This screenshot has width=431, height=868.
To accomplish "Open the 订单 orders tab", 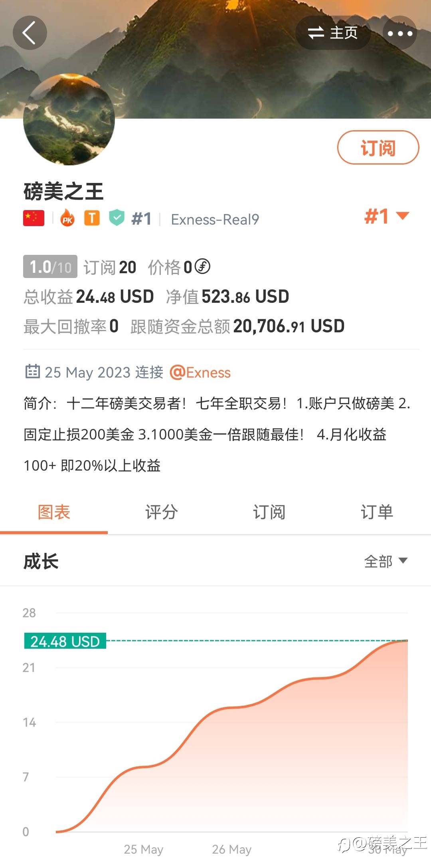I will coord(377,512).
